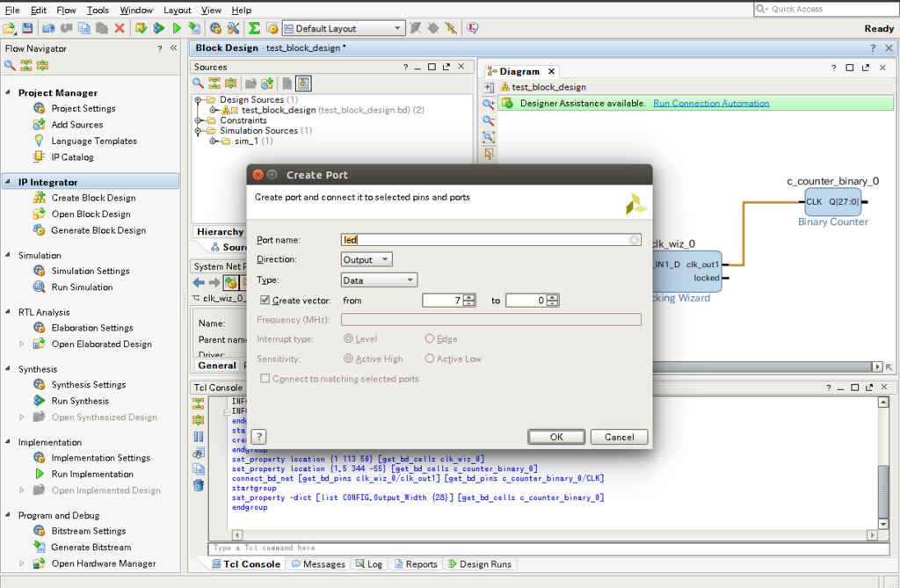Click the select area pointer icon in Diagram
900x588 pixels.
click(489, 154)
